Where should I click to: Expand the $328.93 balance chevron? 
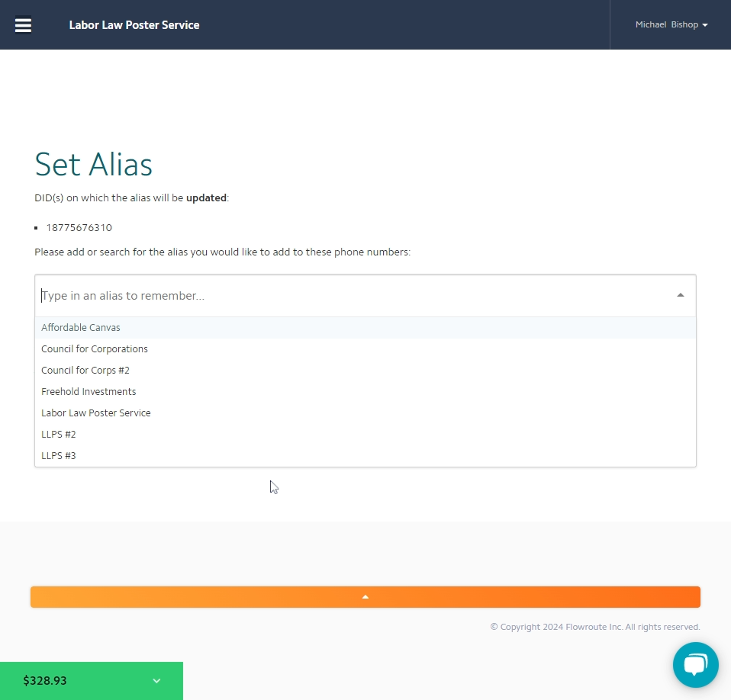coord(156,681)
